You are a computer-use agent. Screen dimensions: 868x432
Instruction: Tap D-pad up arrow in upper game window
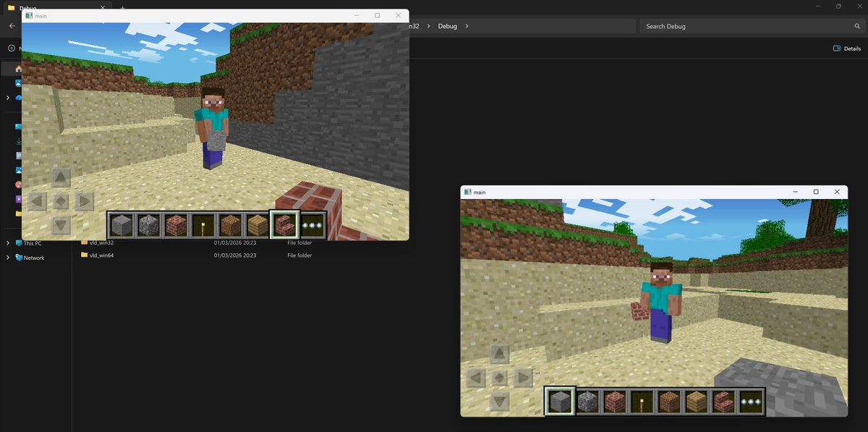pos(61,177)
